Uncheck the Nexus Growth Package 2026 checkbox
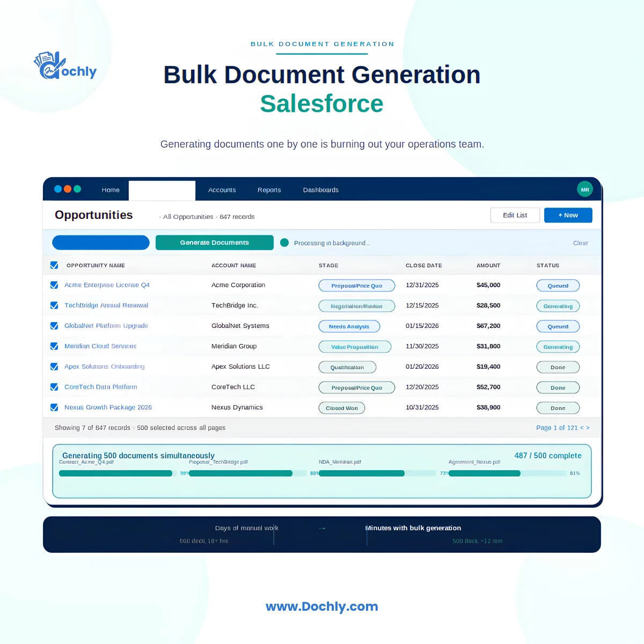The image size is (644, 644). pyautogui.click(x=54, y=407)
